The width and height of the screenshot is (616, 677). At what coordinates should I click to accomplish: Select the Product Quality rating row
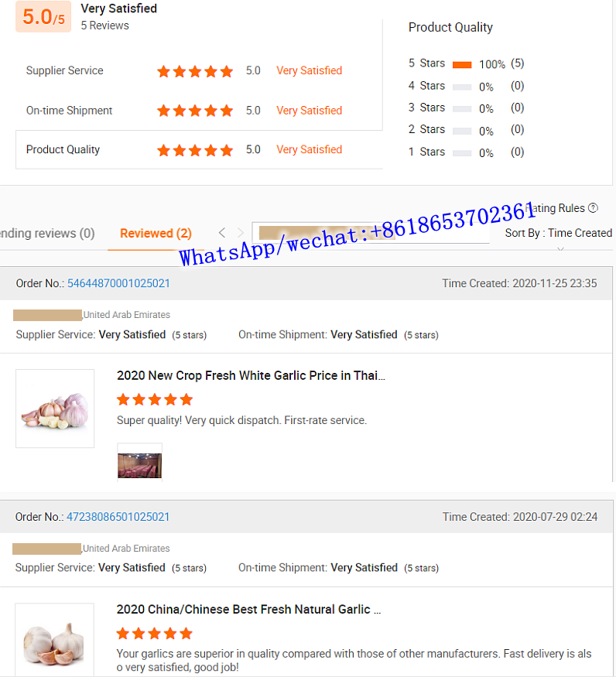point(199,150)
